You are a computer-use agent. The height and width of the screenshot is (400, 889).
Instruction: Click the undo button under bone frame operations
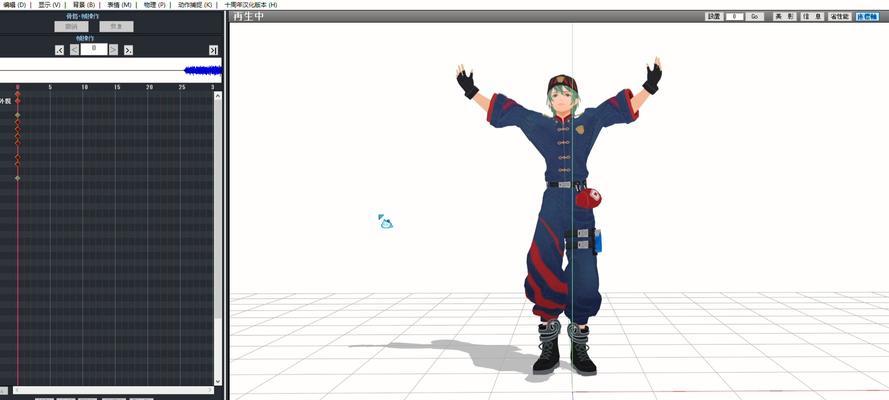(x=71, y=27)
